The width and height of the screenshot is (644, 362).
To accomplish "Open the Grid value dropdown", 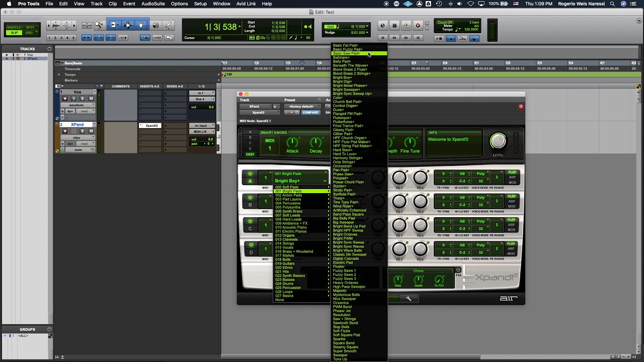I will tap(367, 27).
